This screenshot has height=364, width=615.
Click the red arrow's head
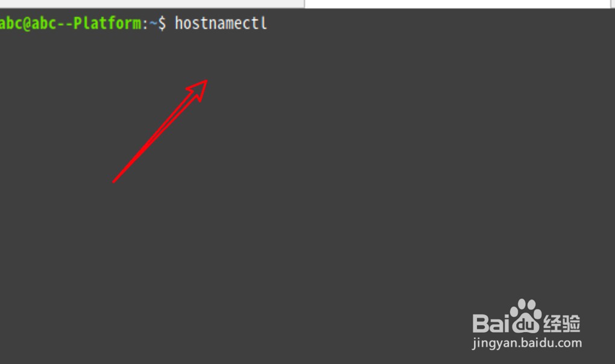pos(198,90)
